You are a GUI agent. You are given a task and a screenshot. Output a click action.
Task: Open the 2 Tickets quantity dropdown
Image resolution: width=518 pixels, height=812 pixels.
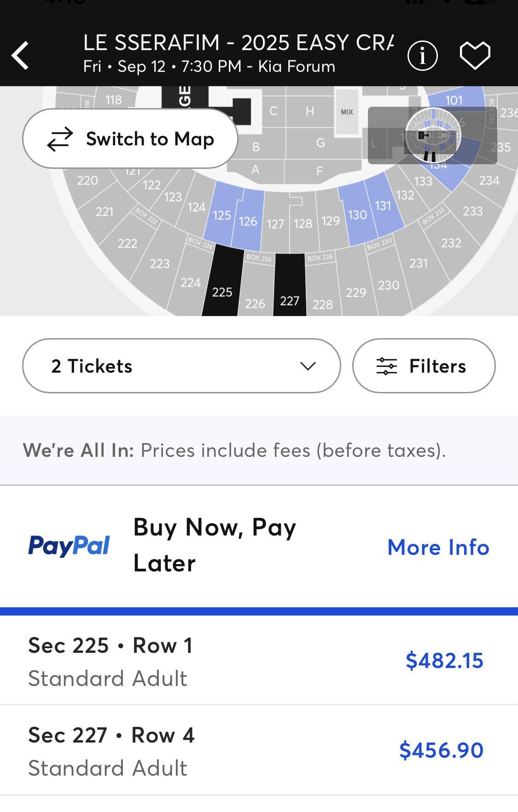coord(181,366)
